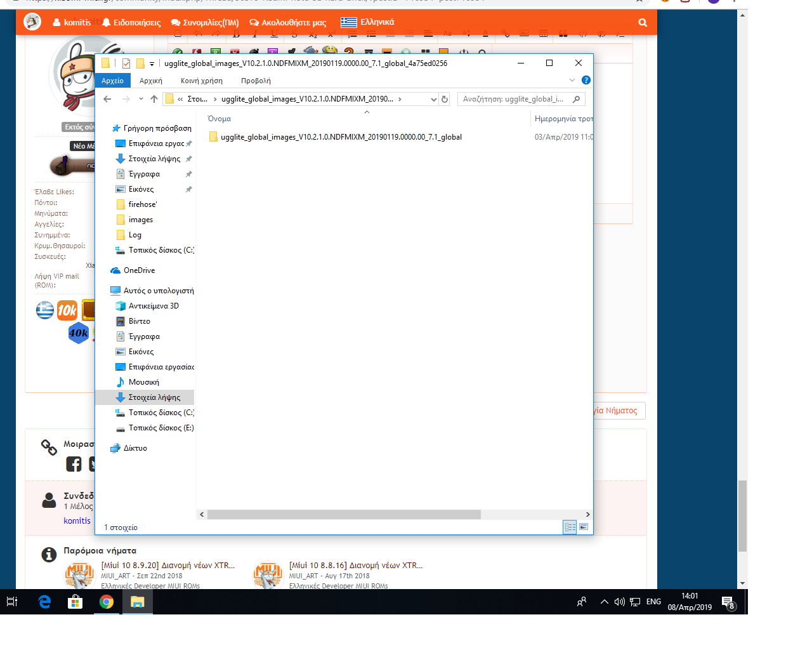
Task: Open File Explorer help
Action: [586, 80]
